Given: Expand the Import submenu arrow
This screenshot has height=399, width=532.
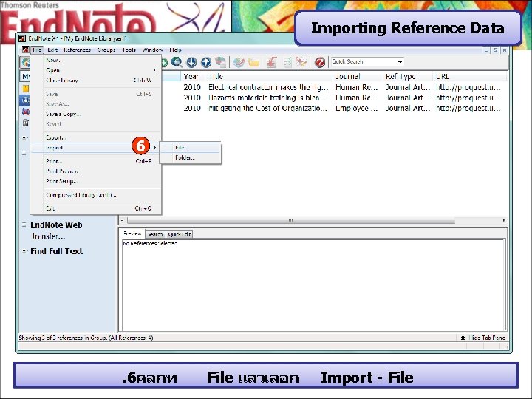Looking at the screenshot, I should (x=154, y=147).
